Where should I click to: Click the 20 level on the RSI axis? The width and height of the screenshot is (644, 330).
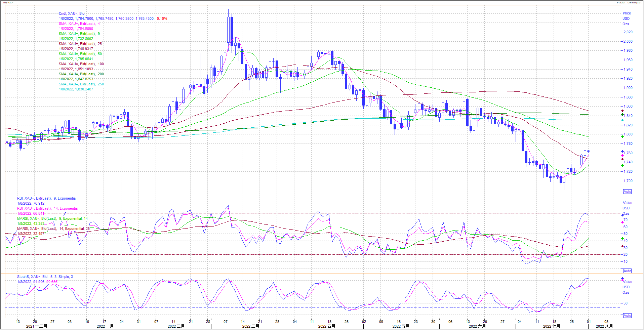tap(626, 255)
